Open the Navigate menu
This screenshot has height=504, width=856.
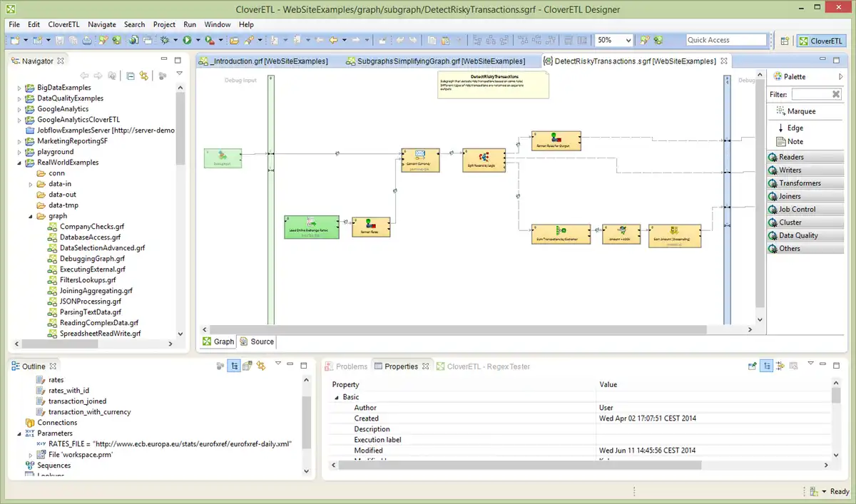click(x=101, y=24)
